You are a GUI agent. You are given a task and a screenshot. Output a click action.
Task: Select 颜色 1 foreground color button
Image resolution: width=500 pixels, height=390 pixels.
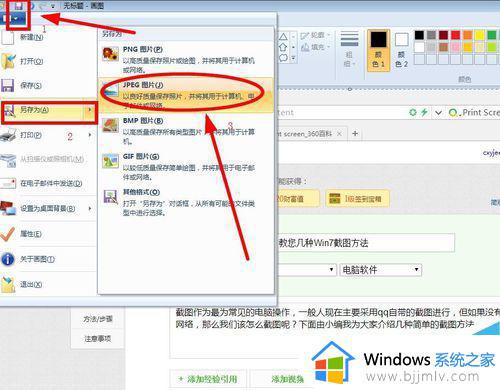point(379,50)
